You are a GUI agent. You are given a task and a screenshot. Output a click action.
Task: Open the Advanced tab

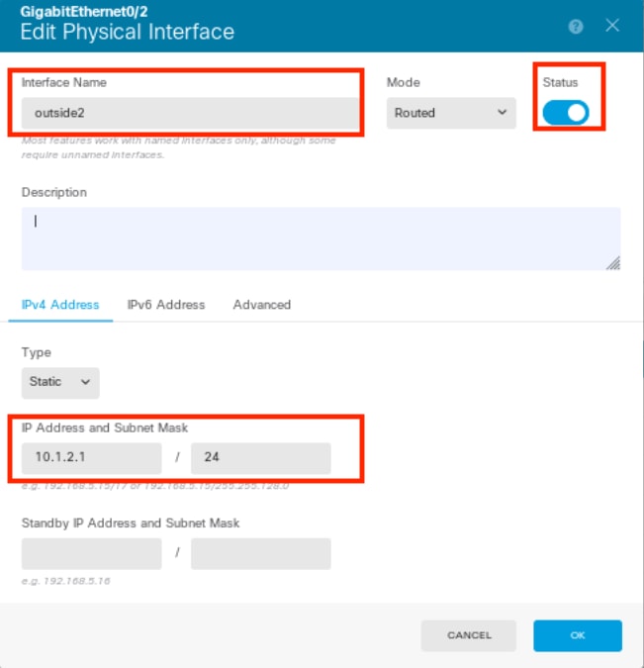coord(262,305)
